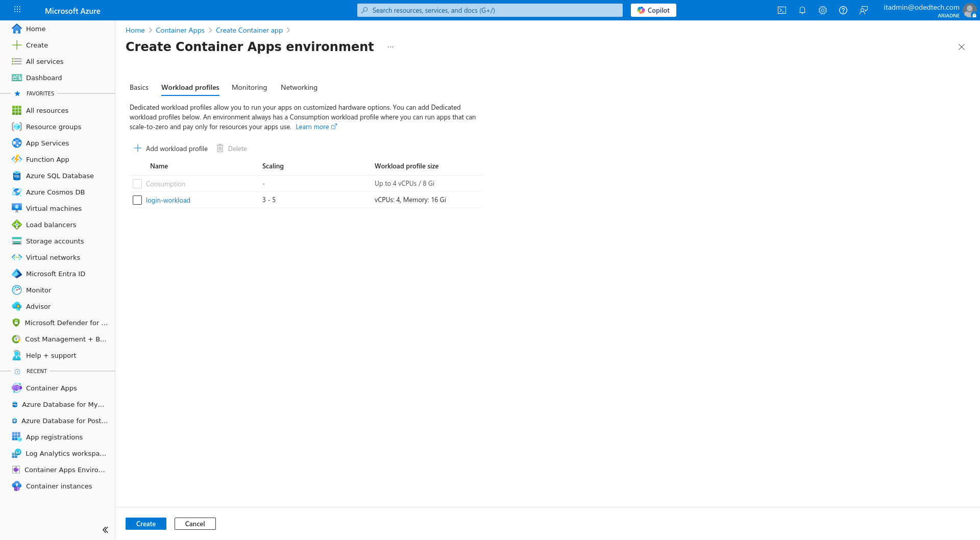This screenshot has width=980, height=540.
Task: Open Monitor gauge icon
Action: pyautogui.click(x=17, y=290)
